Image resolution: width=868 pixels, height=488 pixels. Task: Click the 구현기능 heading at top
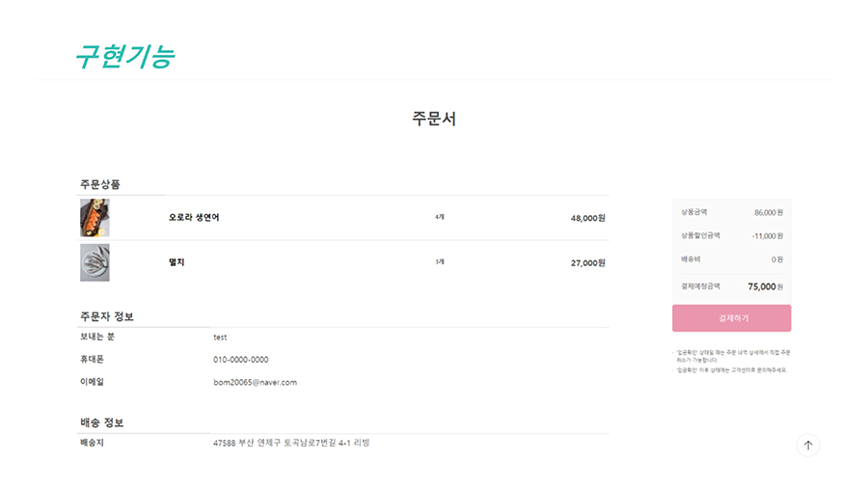tap(124, 57)
